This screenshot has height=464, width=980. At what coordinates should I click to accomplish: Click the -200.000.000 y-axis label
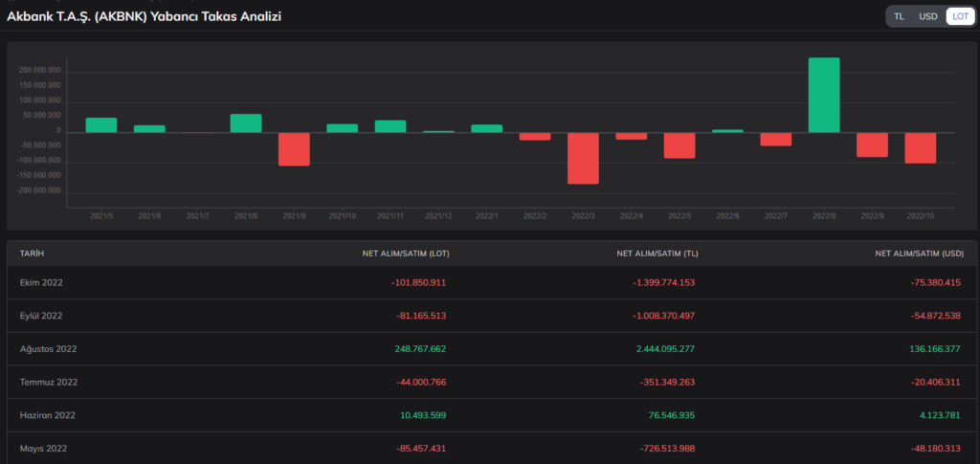pos(40,191)
